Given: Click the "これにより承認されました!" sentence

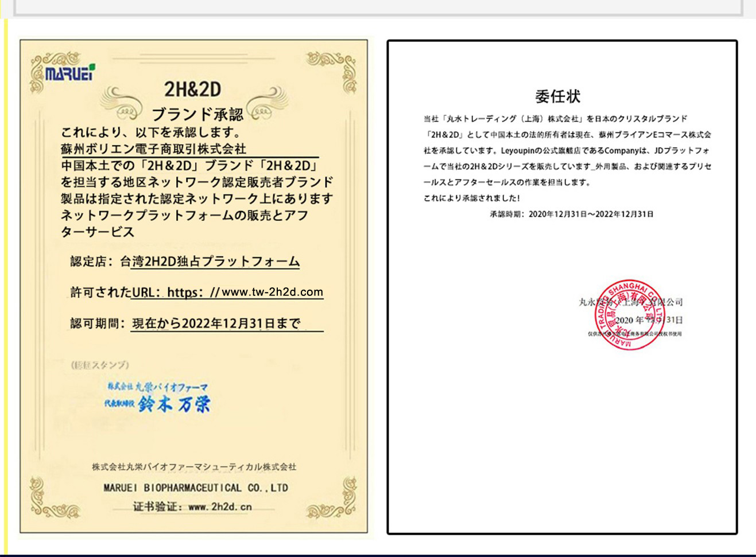Looking at the screenshot, I should point(472,198).
